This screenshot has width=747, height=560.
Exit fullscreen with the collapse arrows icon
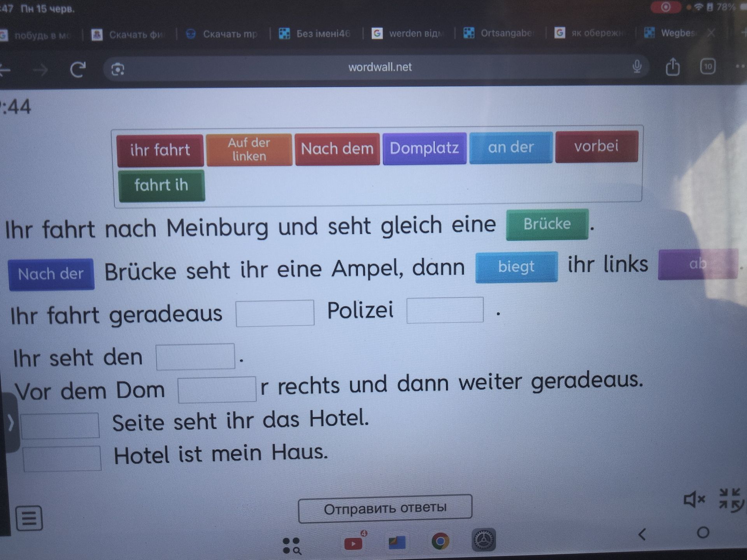730,500
